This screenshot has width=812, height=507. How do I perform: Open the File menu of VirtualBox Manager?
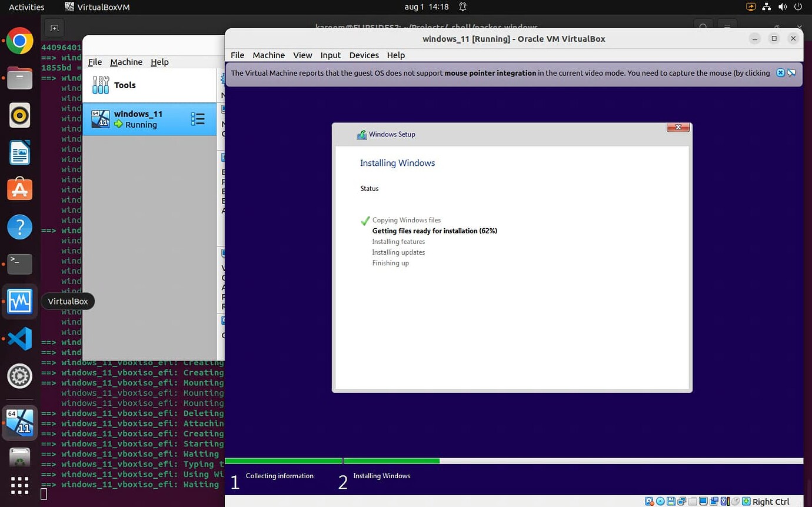pyautogui.click(x=95, y=62)
